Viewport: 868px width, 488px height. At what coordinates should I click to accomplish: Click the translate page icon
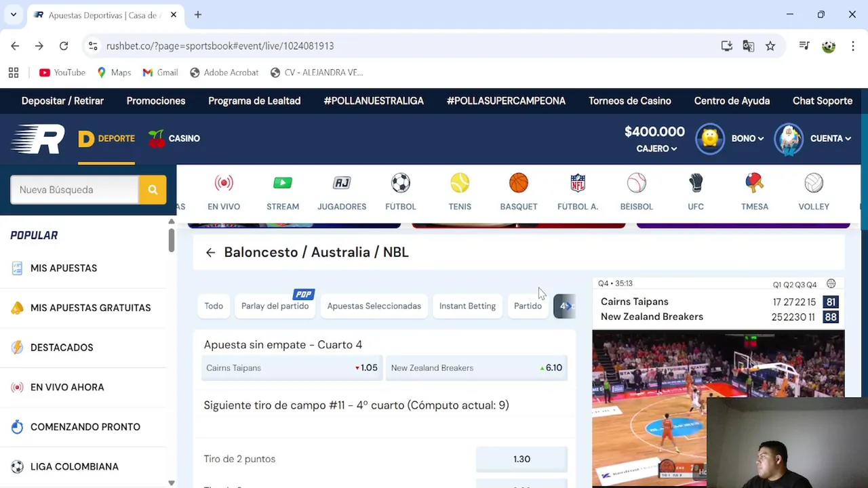pyautogui.click(x=749, y=46)
